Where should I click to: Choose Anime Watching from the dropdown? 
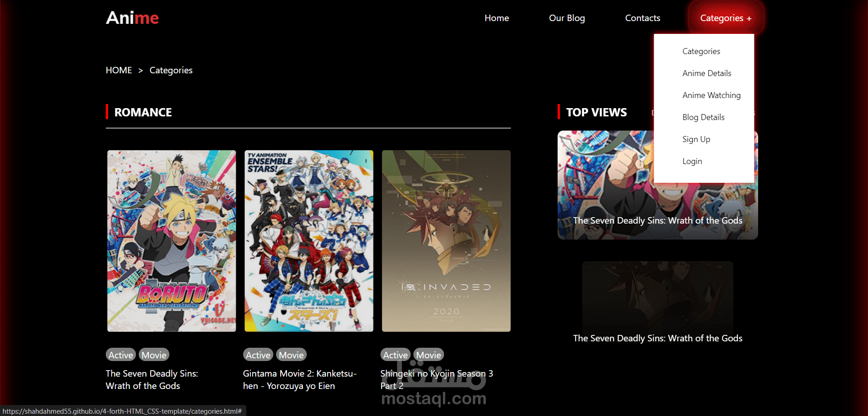click(x=711, y=95)
